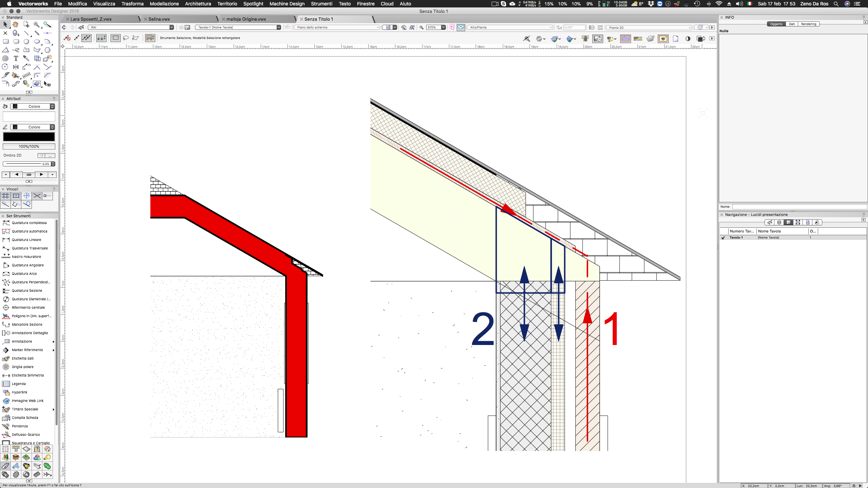Select the Pan tool in the Standard palette

tap(15, 24)
